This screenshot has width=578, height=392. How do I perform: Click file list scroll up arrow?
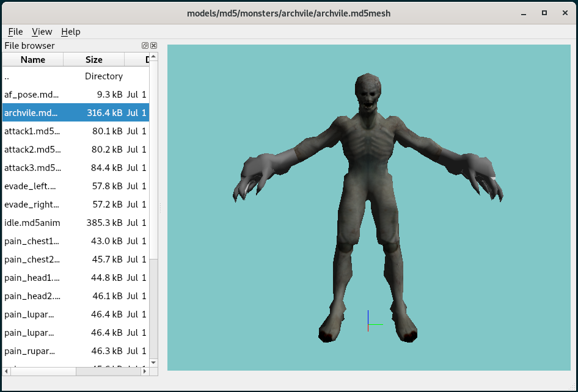point(154,57)
